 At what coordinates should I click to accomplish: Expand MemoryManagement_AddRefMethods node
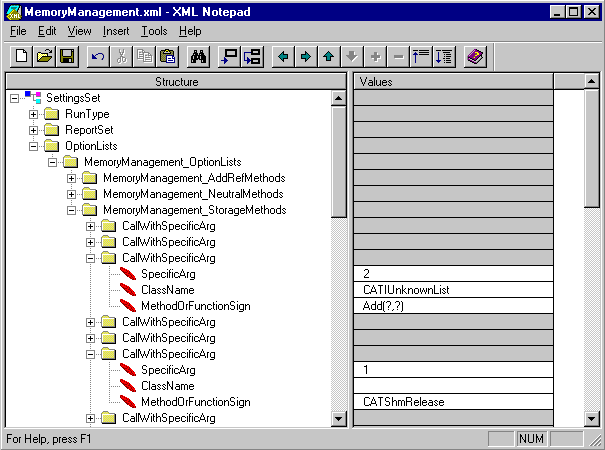click(71, 178)
